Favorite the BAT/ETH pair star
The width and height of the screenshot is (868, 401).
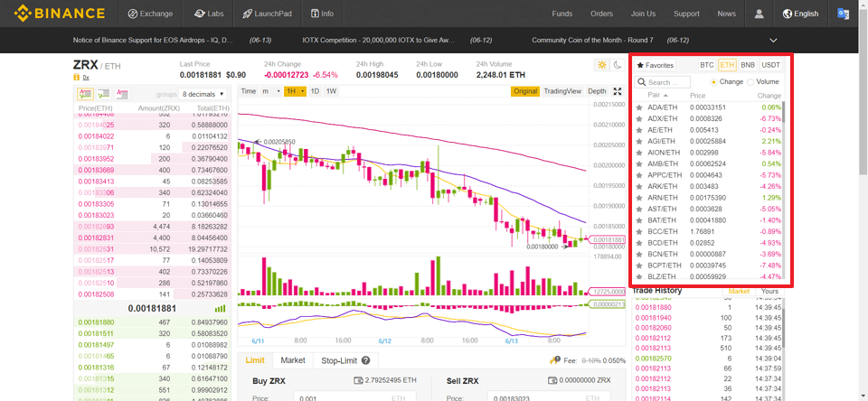[639, 220]
